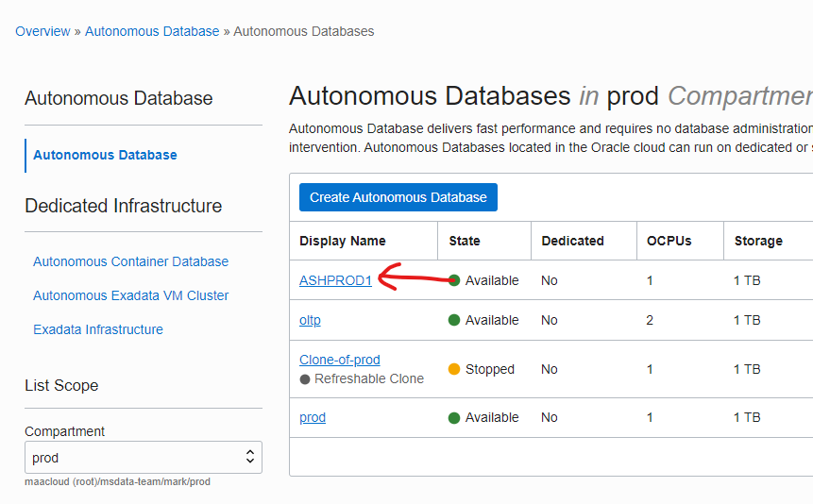Click orange Stopped status icon
The width and height of the screenshot is (813, 504).
454,369
